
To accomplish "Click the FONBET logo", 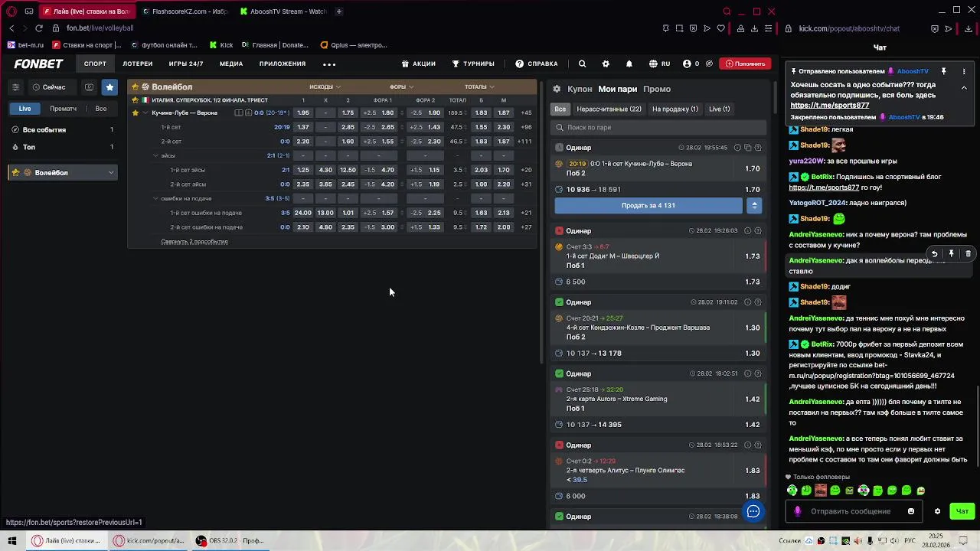I will (x=38, y=64).
